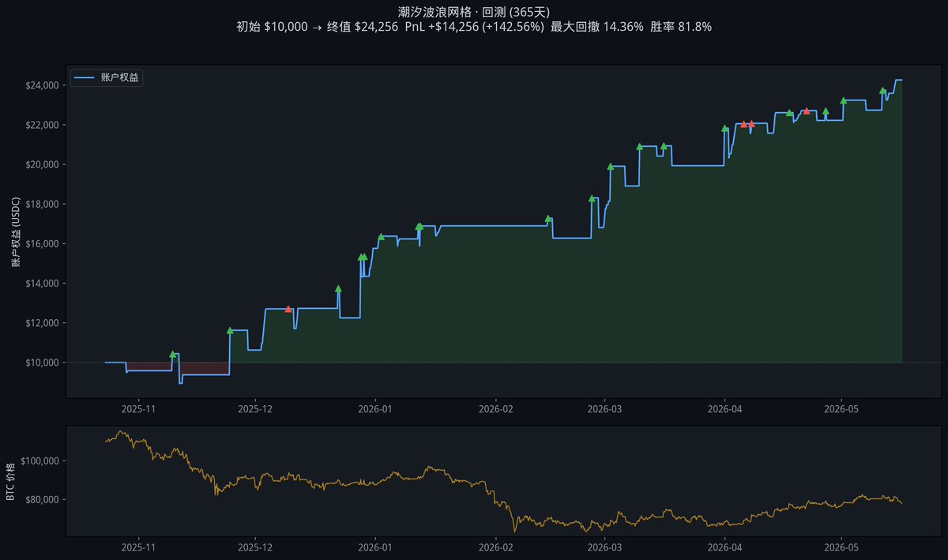This screenshot has height=560, width=948.
Task: Click 2026-01 label on the equity chart x-axis
Action: pos(375,410)
